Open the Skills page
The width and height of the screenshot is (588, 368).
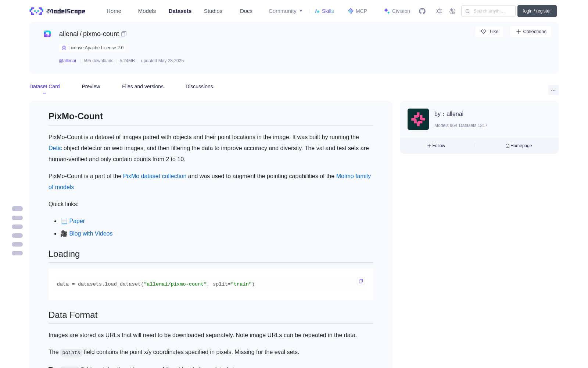(x=324, y=11)
